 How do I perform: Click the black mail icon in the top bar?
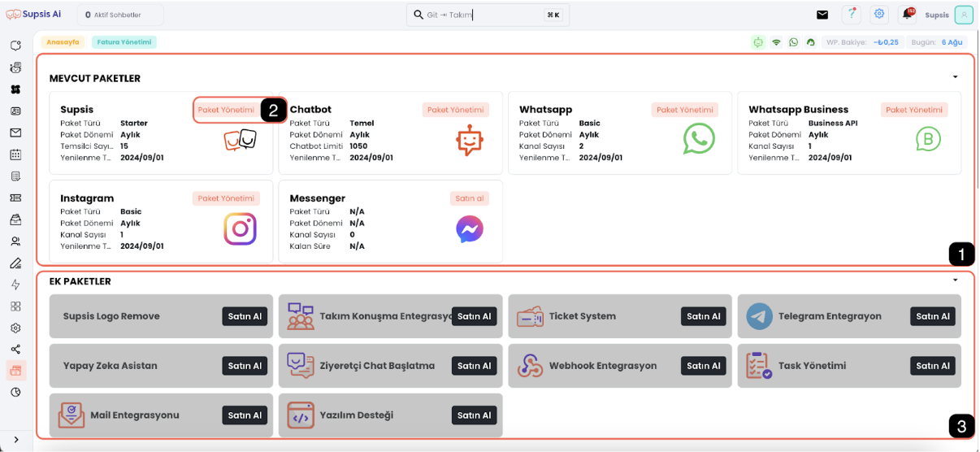point(822,15)
